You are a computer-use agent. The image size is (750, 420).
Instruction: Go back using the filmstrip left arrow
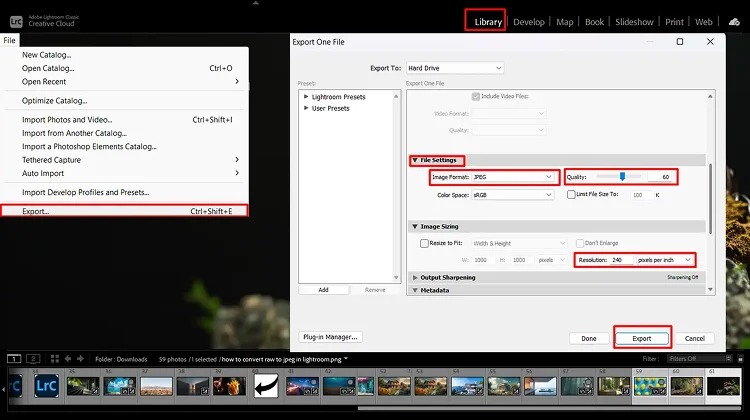pyautogui.click(x=68, y=358)
